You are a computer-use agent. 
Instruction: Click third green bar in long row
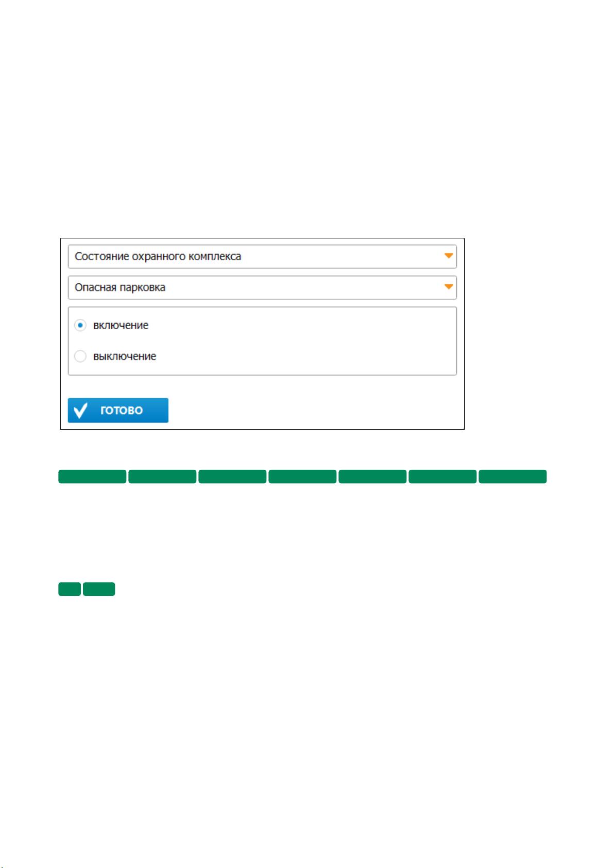pyautogui.click(x=232, y=476)
